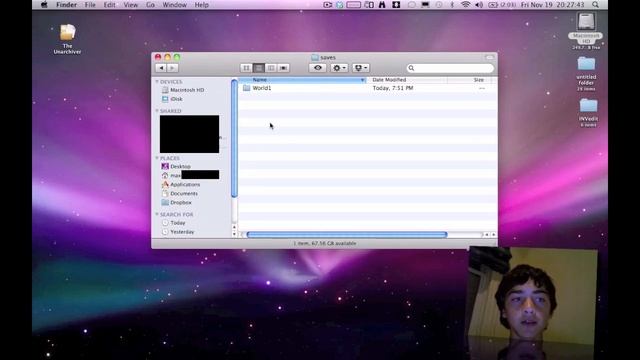Go forward in the Finder window
Viewport: 640px width, 360px height.
pos(172,68)
